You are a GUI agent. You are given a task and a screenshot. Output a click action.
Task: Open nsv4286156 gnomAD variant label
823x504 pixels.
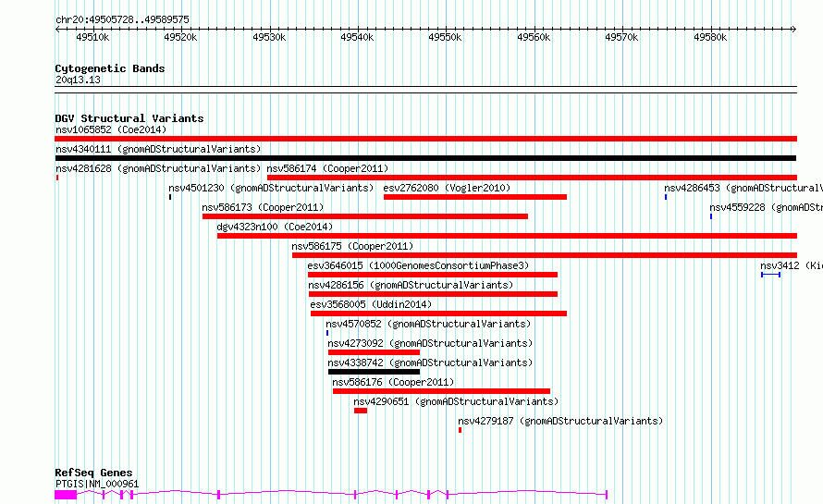[411, 285]
